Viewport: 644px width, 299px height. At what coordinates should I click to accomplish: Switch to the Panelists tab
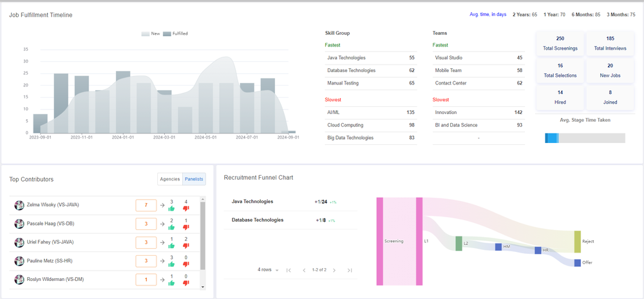(x=194, y=179)
